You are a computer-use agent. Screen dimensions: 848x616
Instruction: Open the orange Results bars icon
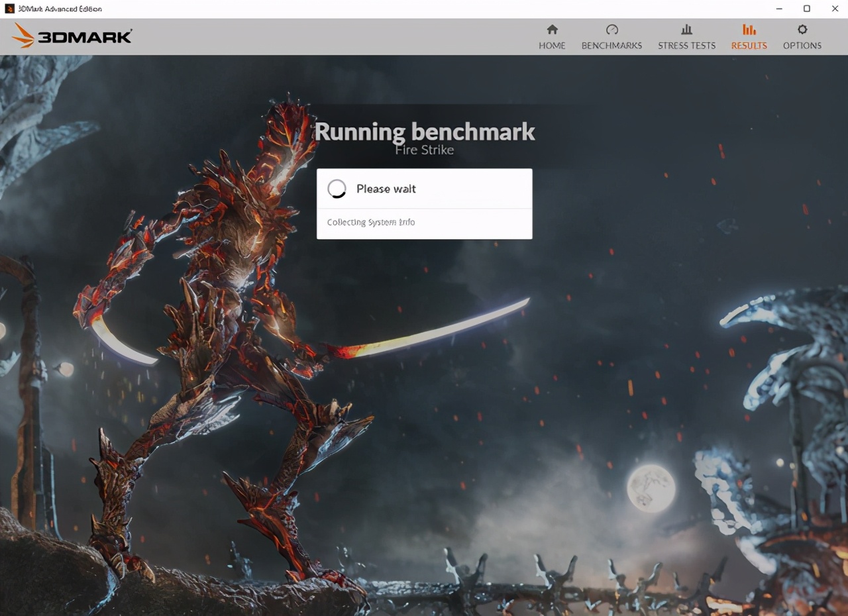coord(749,30)
